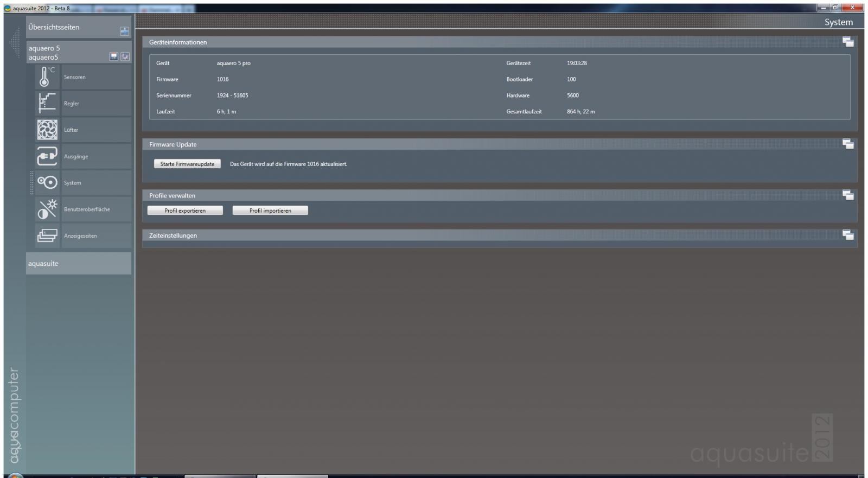Select the System gears icon
The image size is (868, 478).
(x=47, y=183)
